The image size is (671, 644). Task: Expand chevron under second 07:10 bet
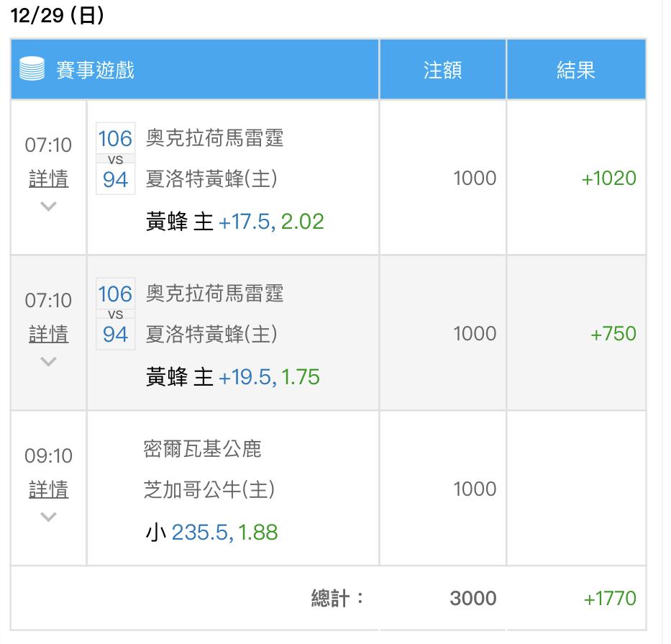point(48,362)
